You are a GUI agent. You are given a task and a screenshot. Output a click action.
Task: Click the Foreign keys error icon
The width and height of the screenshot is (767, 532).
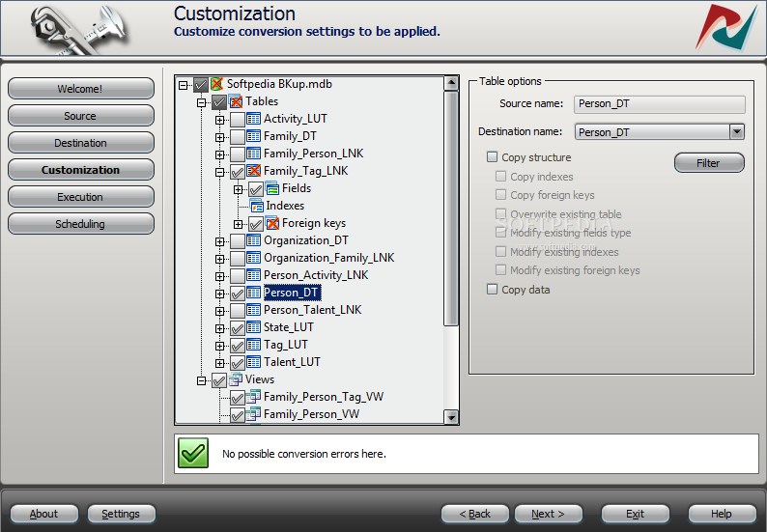(x=272, y=223)
